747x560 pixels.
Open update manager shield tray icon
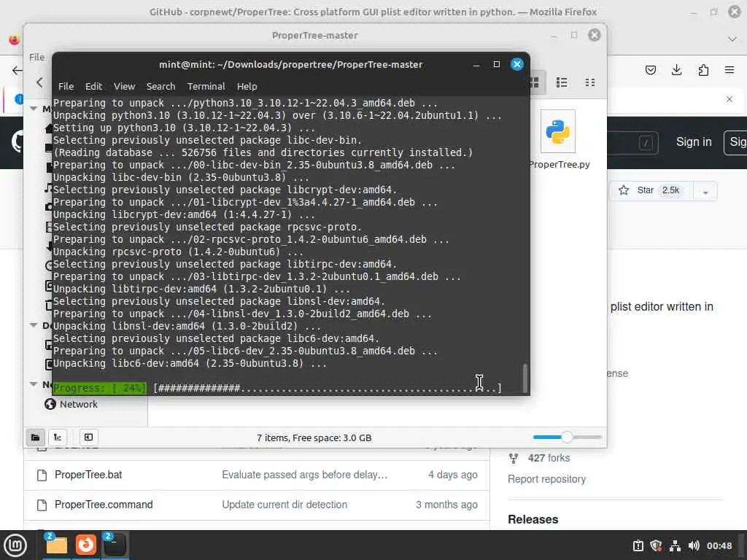(656, 545)
